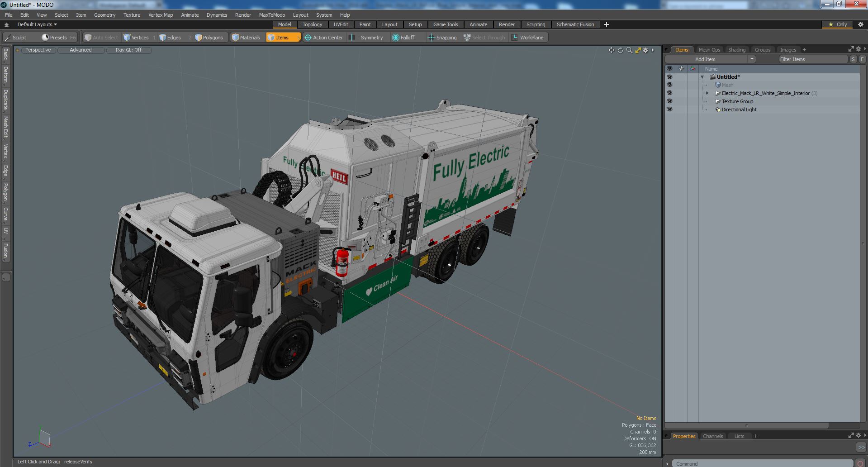Add a new tab next to Images
The height and width of the screenshot is (467, 868).
(x=804, y=50)
